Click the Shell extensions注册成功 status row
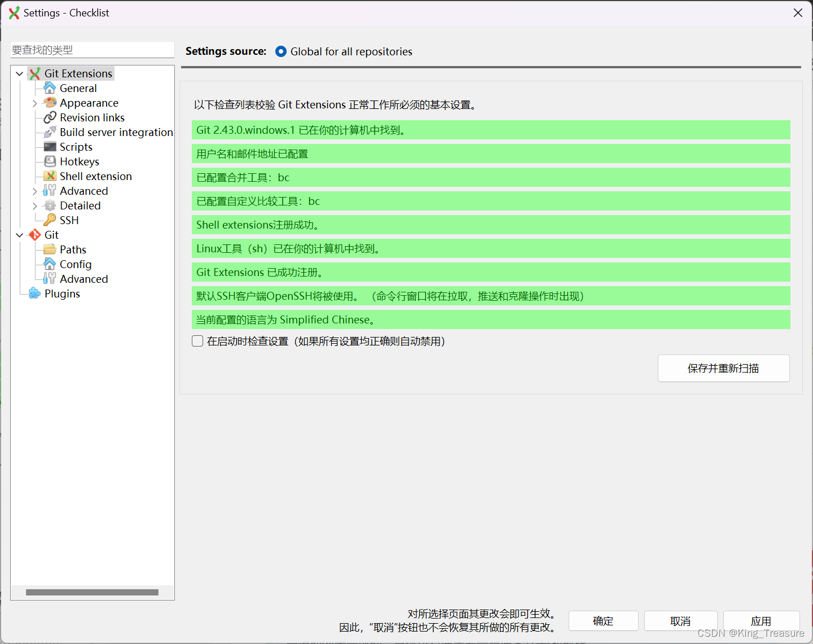 click(491, 225)
